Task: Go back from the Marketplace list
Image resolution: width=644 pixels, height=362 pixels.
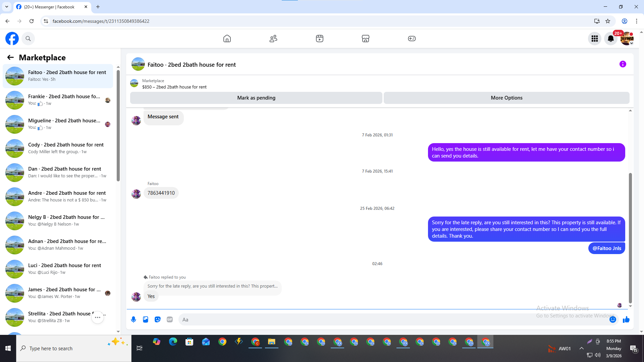Action: point(10,57)
